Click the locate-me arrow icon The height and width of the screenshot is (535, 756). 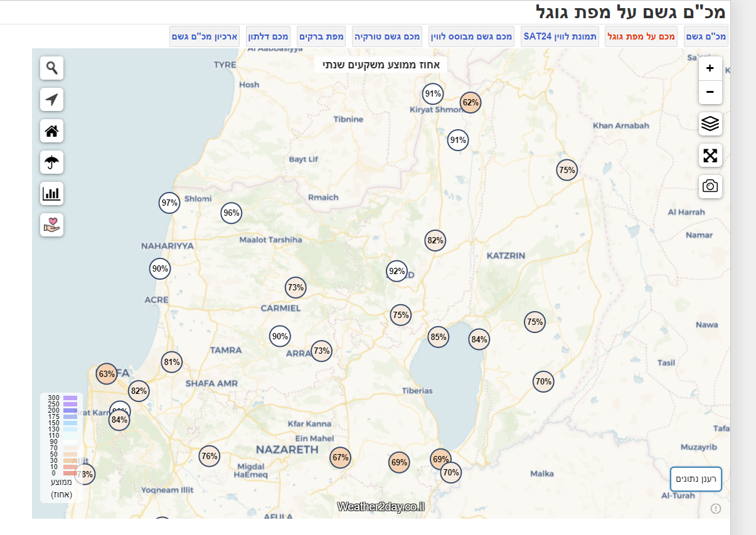pos(51,100)
